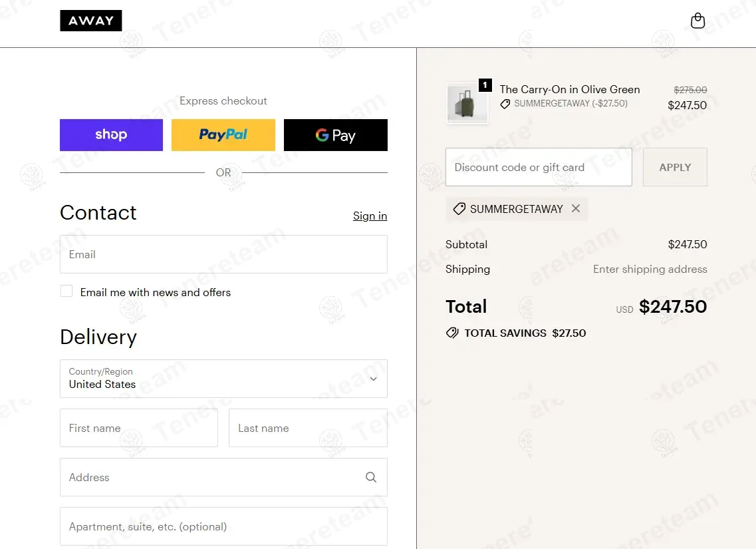
Task: Click the Total Savings tag icon
Action: [x=452, y=333]
